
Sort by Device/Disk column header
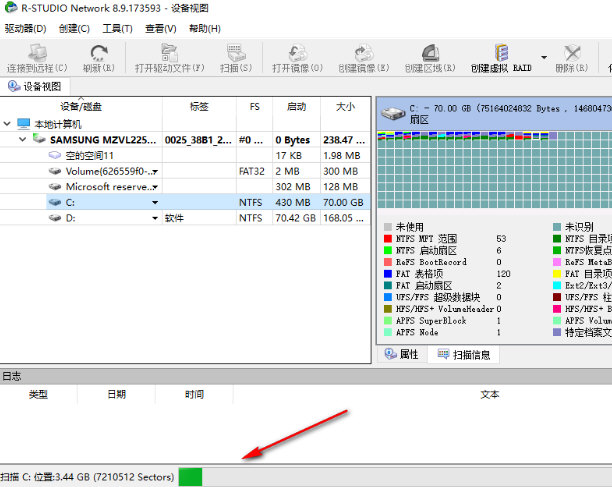(x=81, y=107)
